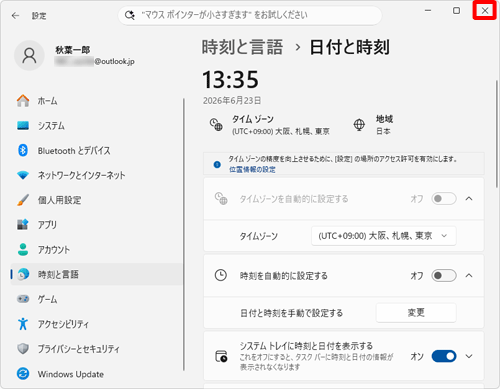Click the Change button for manual time

[x=416, y=313]
